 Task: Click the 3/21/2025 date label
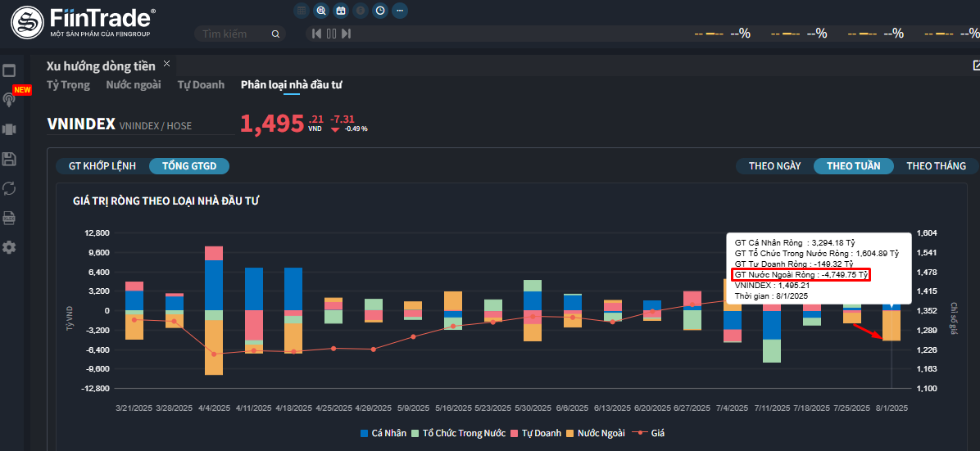(135, 408)
